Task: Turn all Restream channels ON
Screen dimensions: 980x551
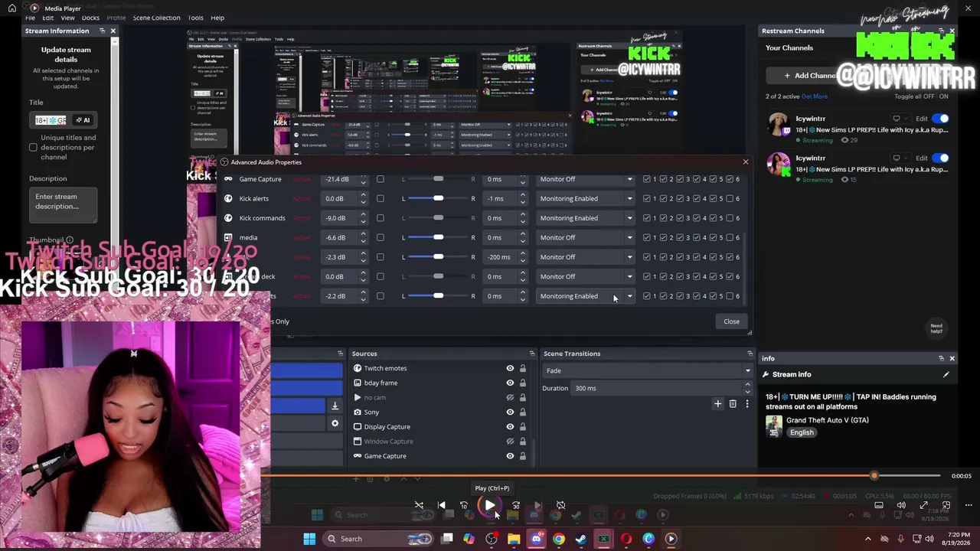Action: click(x=943, y=96)
